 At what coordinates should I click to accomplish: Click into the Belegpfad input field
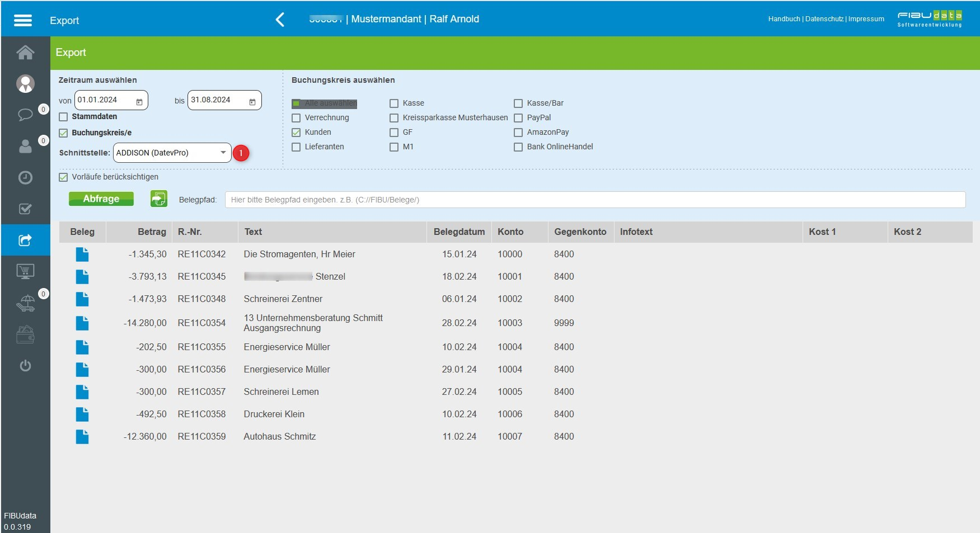tap(594, 200)
